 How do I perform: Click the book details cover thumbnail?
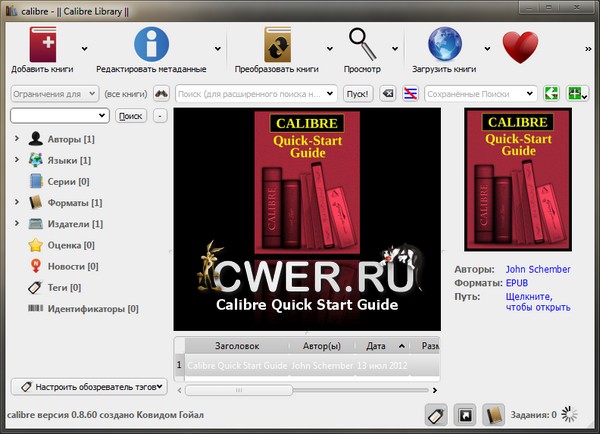coord(518,179)
